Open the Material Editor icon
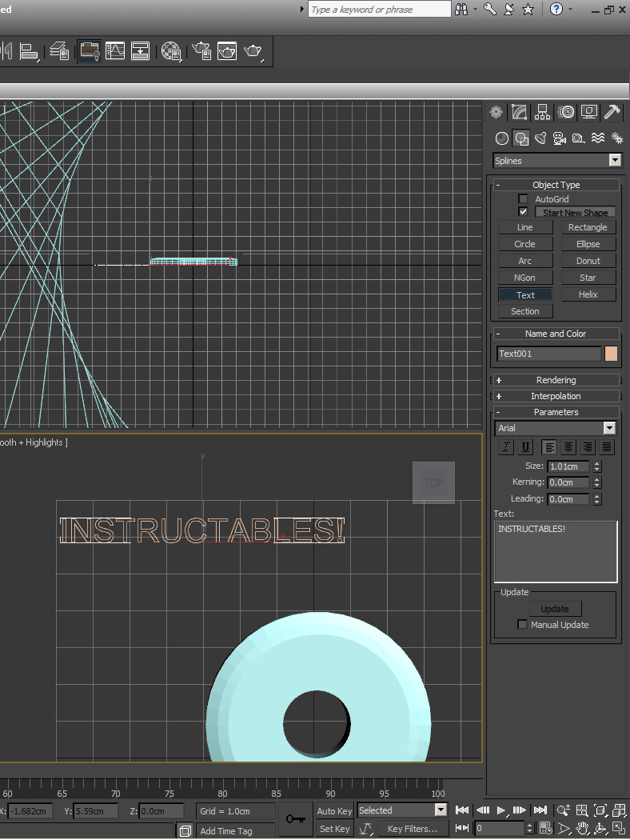 [171, 51]
